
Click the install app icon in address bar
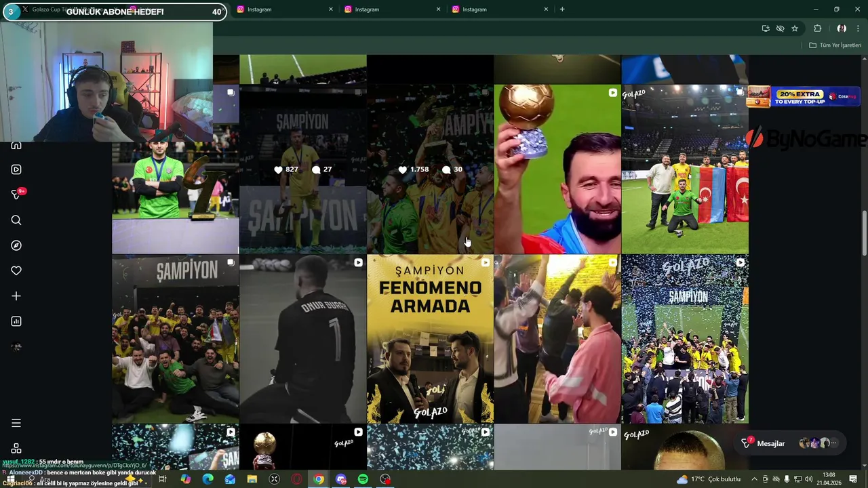pyautogui.click(x=766, y=28)
